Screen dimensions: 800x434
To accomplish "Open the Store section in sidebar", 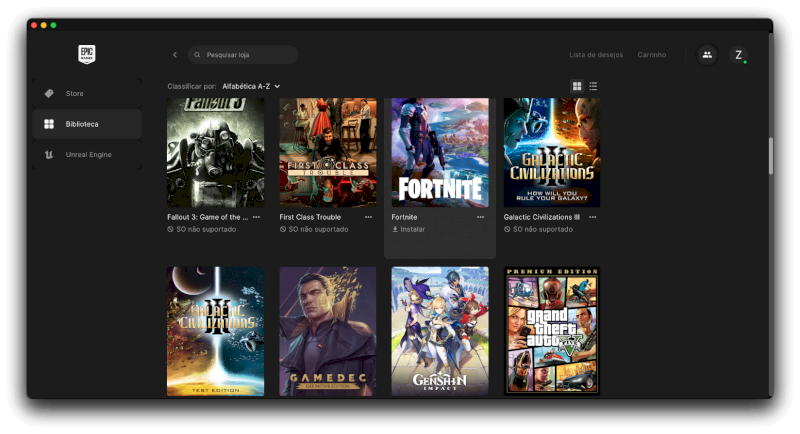I will click(x=87, y=93).
